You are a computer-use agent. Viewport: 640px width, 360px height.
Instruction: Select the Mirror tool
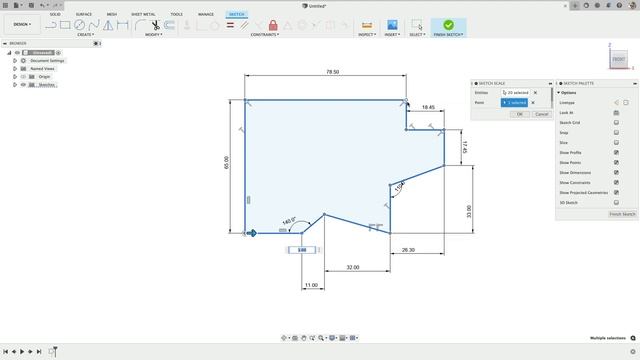pos(108,25)
